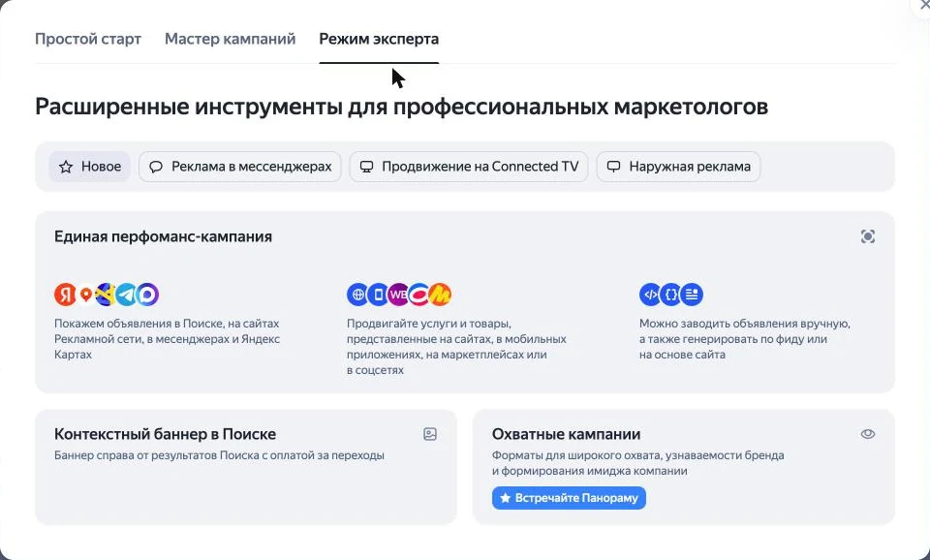The image size is (930, 560).
Task: Select the Режим эксперта tab
Action: point(379,39)
